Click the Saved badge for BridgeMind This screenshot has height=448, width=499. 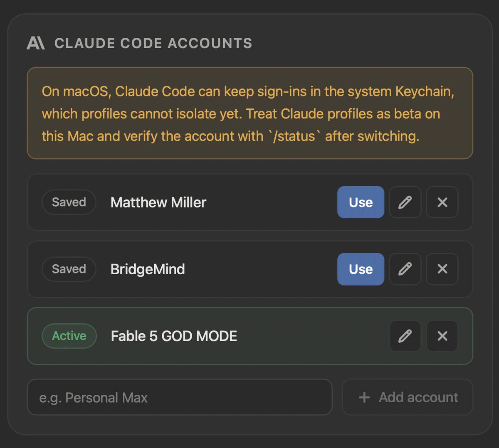click(x=69, y=269)
